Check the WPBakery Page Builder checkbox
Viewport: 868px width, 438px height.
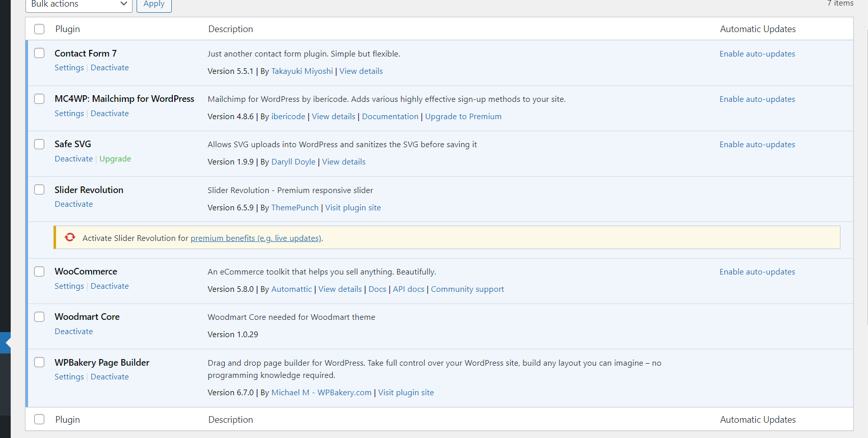39,362
